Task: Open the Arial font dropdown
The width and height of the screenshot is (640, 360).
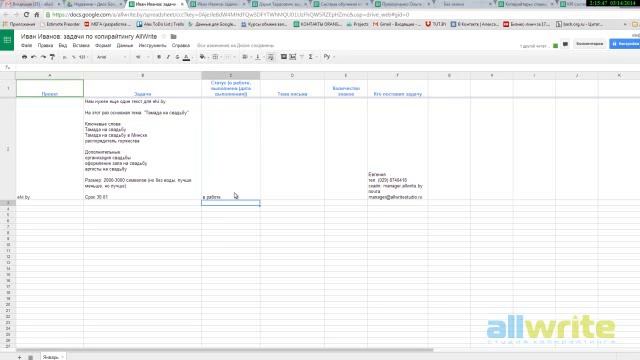Action: 111,57
